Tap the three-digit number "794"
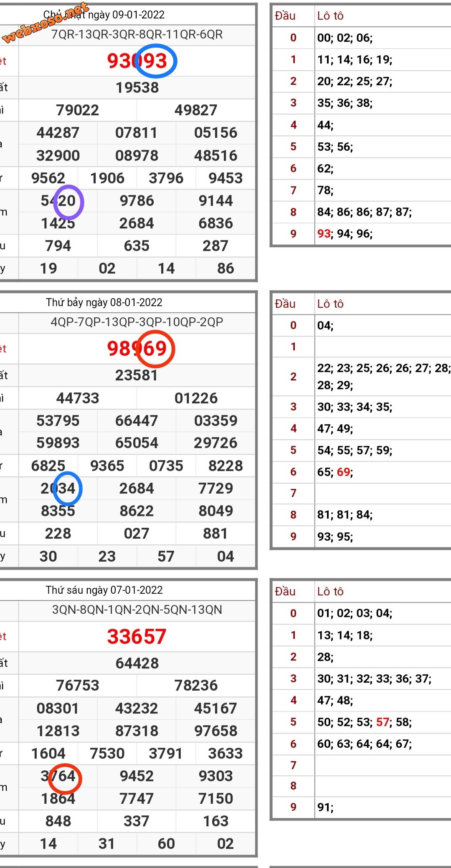 (x=58, y=246)
